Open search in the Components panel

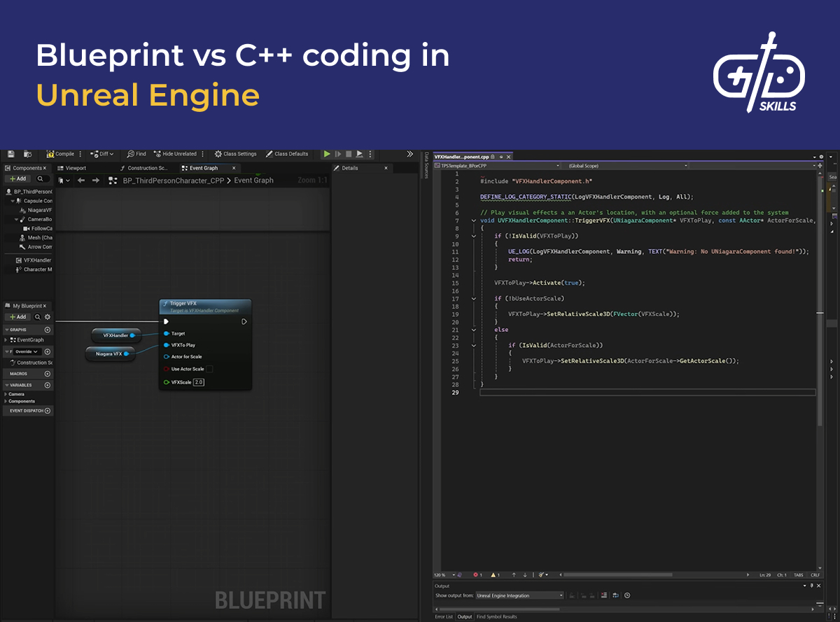coord(41,178)
